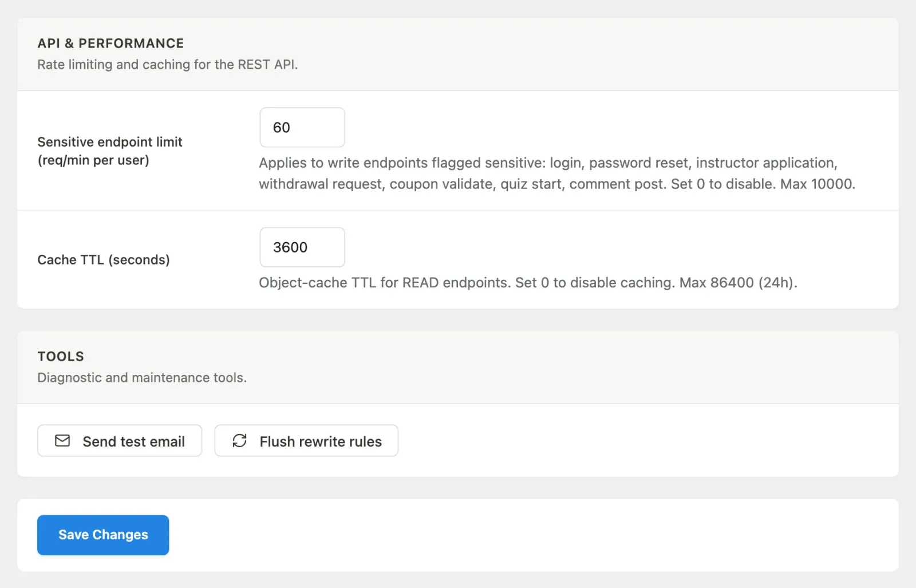Viewport: 916px width, 588px height.
Task: Click the Flush rewrite rules button label
Action: [x=321, y=441]
